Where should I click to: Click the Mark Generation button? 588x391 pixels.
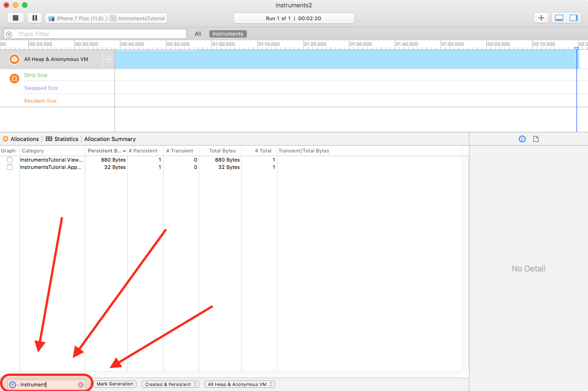tap(115, 384)
